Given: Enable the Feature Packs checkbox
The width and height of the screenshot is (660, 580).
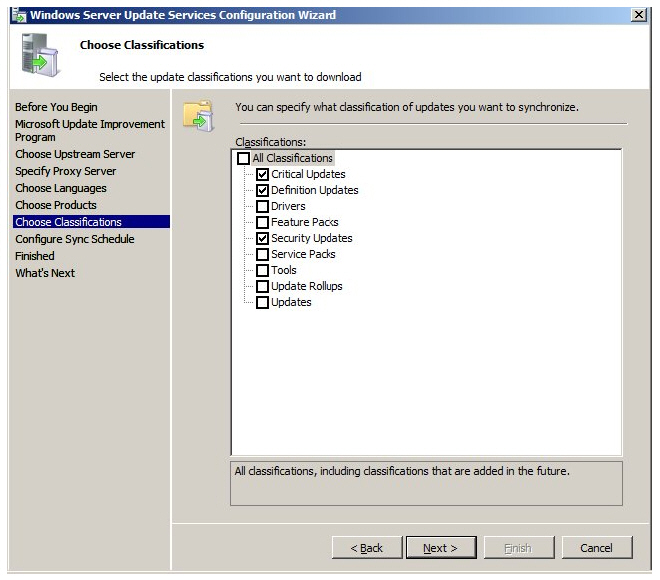Looking at the screenshot, I should pos(262,222).
